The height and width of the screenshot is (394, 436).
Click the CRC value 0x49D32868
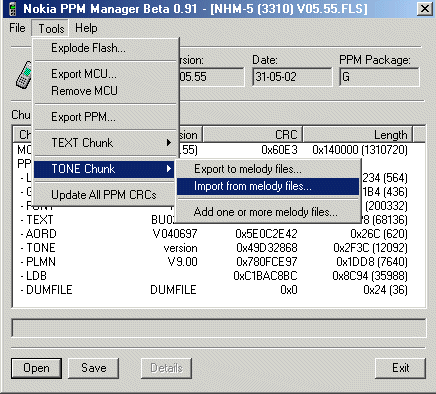267,248
